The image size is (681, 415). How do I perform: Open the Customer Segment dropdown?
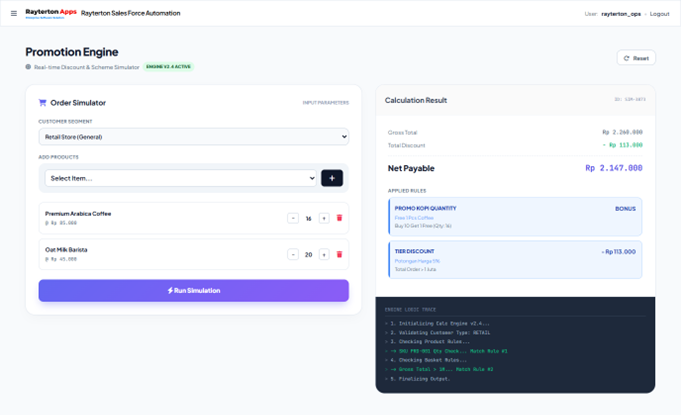pyautogui.click(x=193, y=137)
